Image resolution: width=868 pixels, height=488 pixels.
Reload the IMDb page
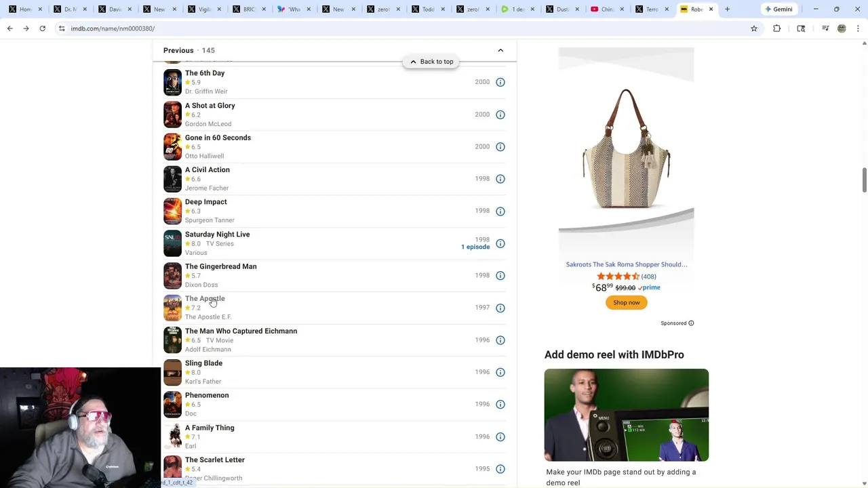coord(42,28)
